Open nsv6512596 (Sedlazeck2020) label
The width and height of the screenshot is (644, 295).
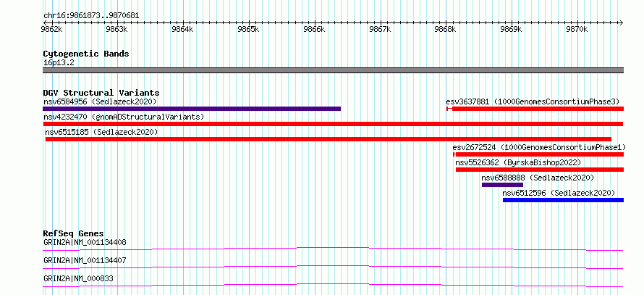pyautogui.click(x=559, y=193)
